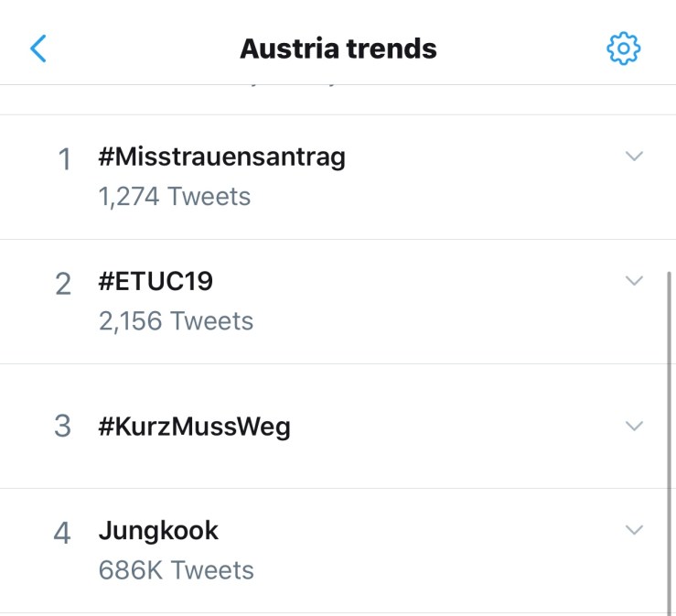Click the Austria trends header title

pyautogui.click(x=338, y=49)
